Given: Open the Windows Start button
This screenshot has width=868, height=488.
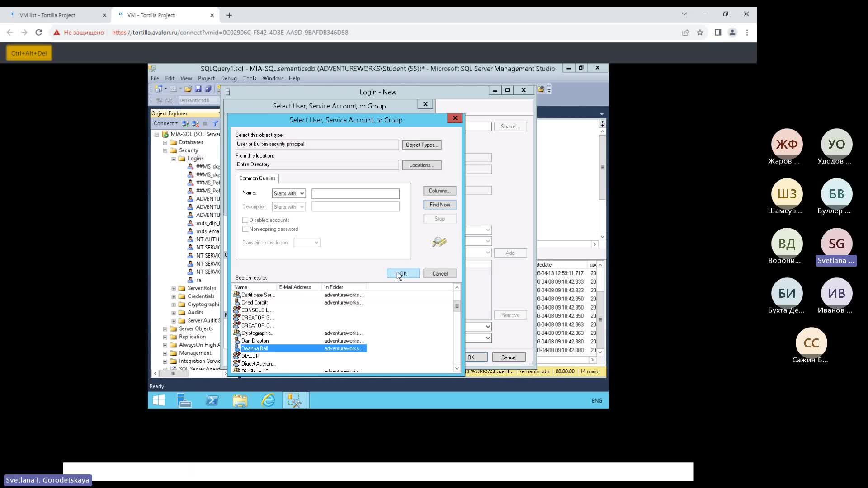Looking at the screenshot, I should (x=159, y=400).
